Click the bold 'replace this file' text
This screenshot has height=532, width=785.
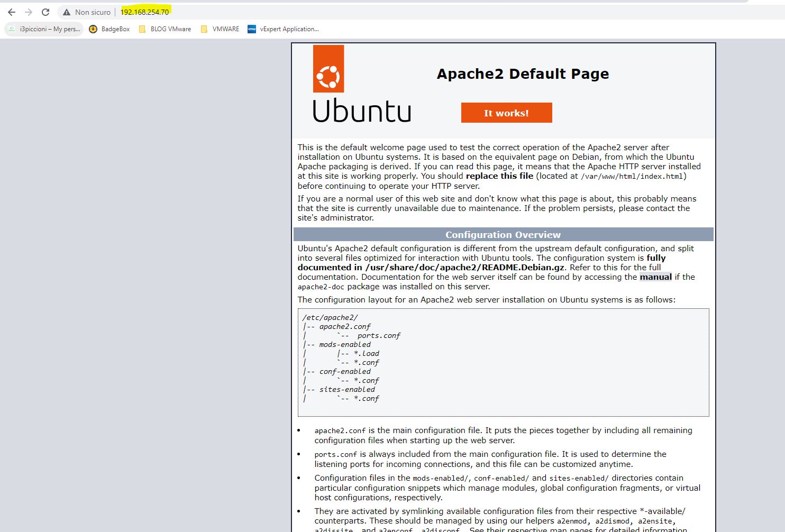[499, 176]
